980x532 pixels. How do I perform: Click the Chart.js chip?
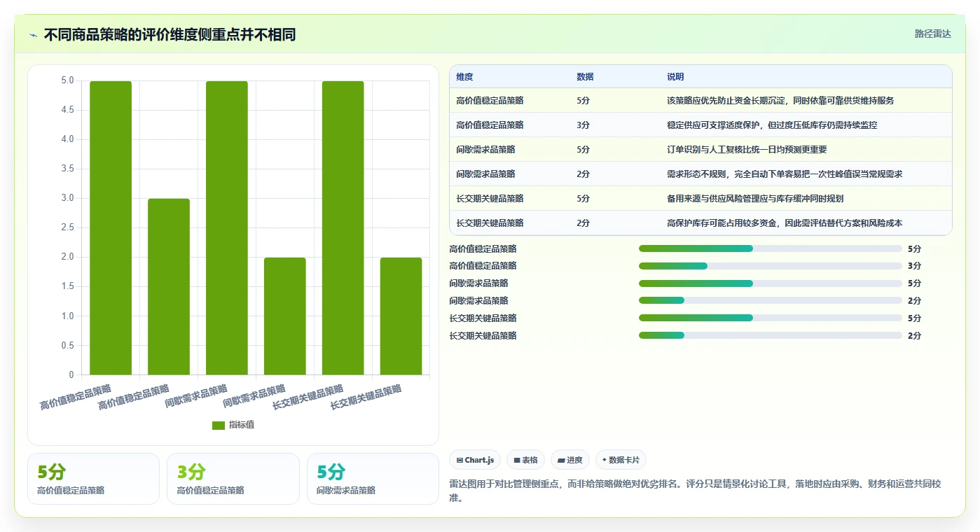click(475, 460)
